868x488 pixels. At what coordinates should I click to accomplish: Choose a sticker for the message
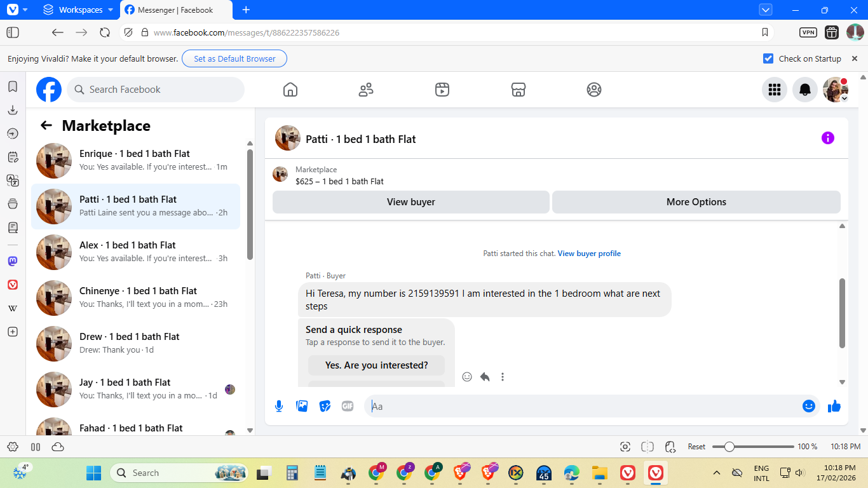tap(325, 406)
